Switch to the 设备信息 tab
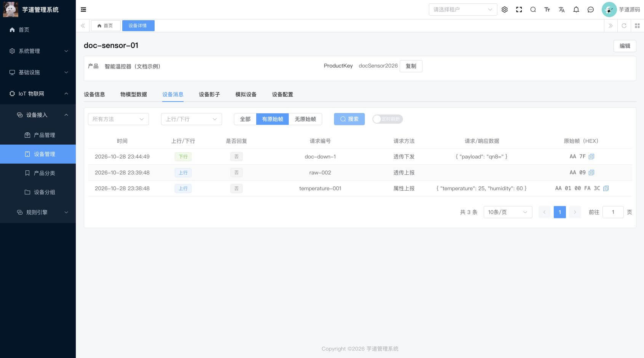Viewport: 644px width, 358px height. (x=94, y=94)
